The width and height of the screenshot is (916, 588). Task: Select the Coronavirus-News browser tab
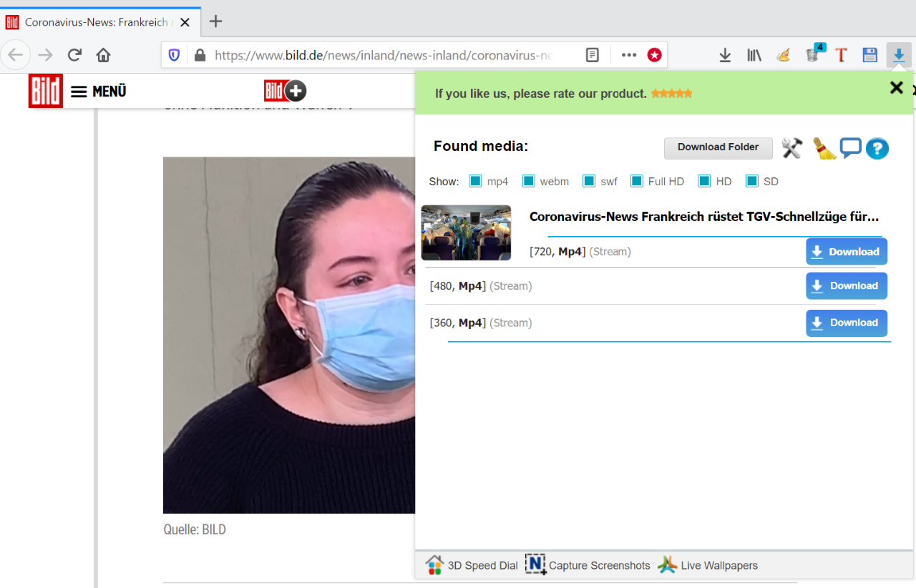[x=100, y=21]
